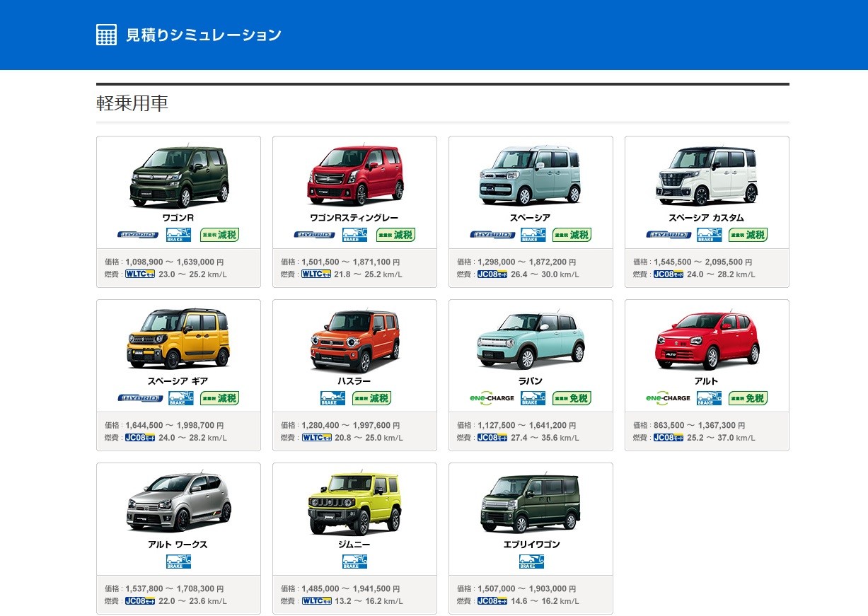Screen dimensions: 868x616
Task: Click the ワゴンR price 1,098,900 〜 1,639,000 円
Action: [175, 262]
